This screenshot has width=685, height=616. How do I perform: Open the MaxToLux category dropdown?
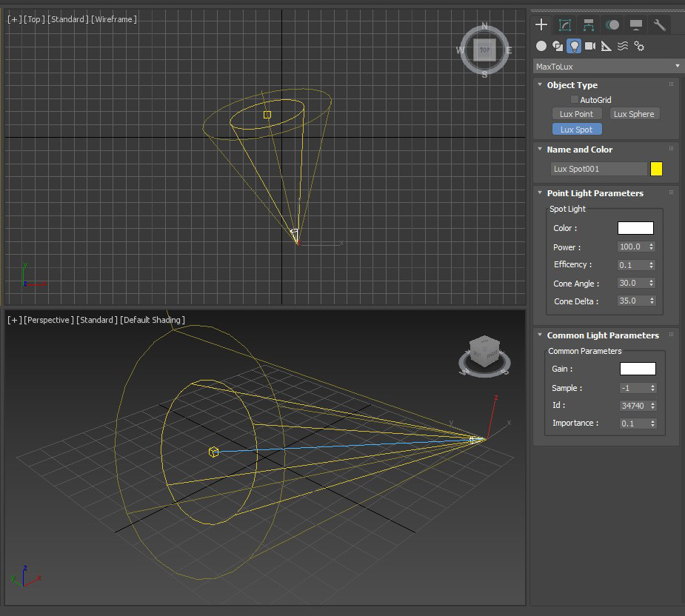pos(607,67)
